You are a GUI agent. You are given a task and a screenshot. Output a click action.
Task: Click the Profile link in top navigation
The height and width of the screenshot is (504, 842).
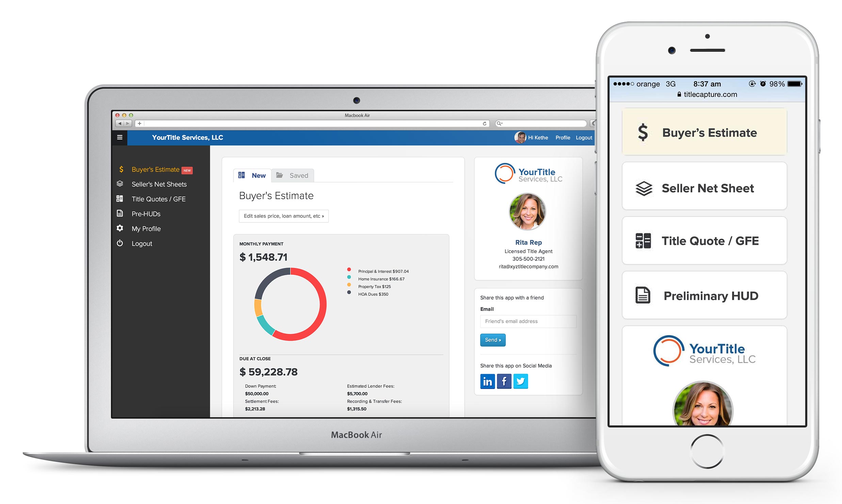563,138
